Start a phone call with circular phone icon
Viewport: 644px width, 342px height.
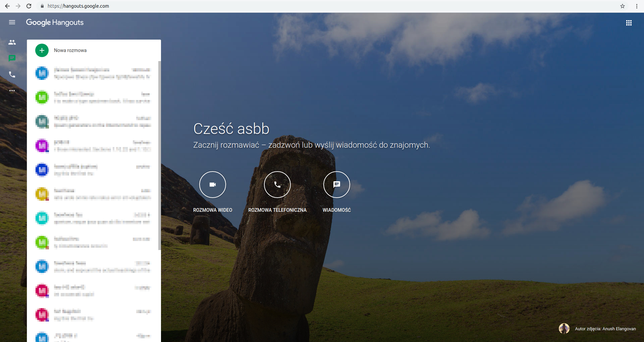pos(277,185)
